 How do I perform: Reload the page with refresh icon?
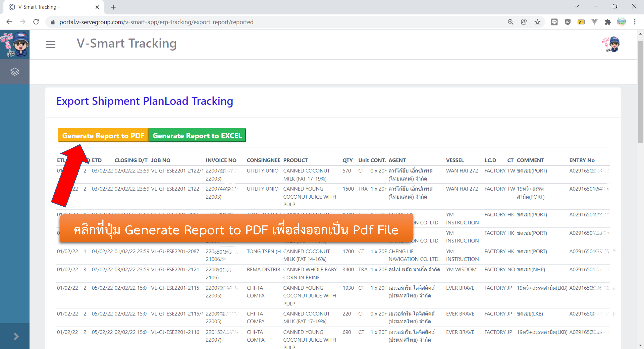[x=36, y=22]
